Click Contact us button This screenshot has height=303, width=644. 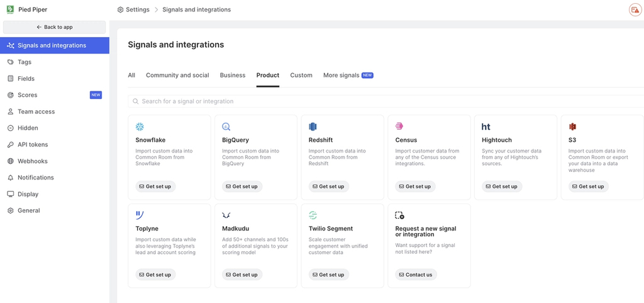pos(416,275)
